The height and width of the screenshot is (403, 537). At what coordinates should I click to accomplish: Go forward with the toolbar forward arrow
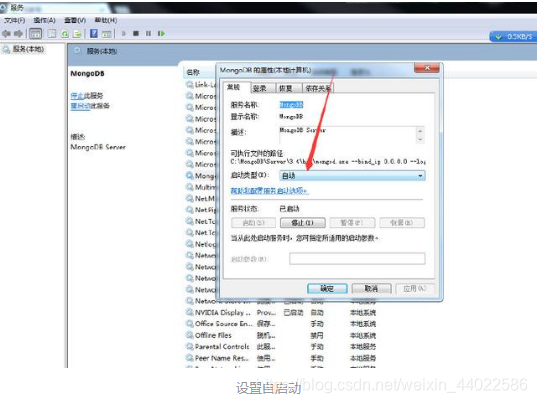[18, 34]
